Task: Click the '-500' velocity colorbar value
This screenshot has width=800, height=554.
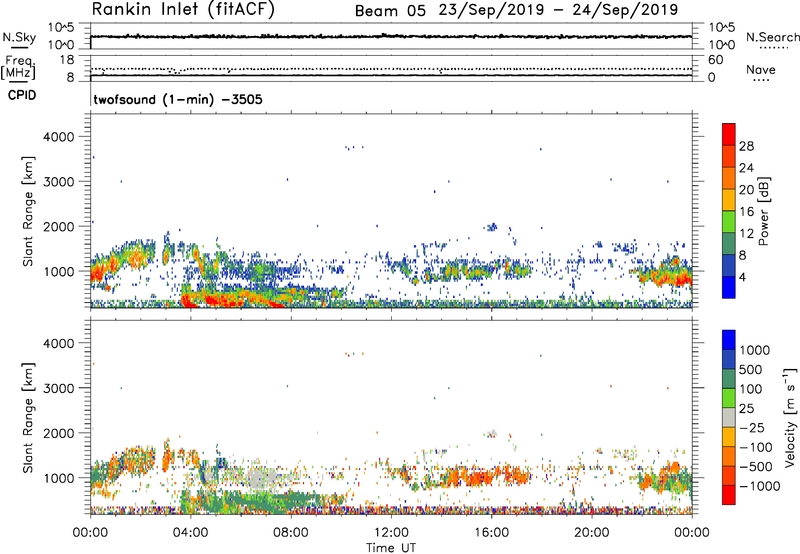Action: (758, 466)
